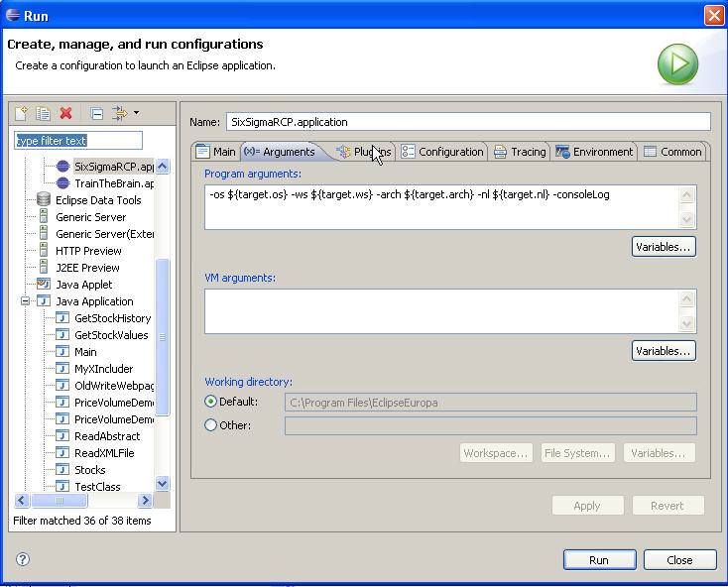
Task: Click the Generic Server(External) server icon
Action: pyautogui.click(x=44, y=233)
